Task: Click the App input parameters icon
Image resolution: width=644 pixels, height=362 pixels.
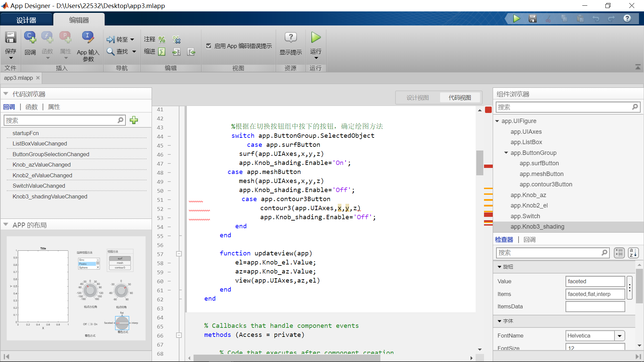Action: coord(88,38)
